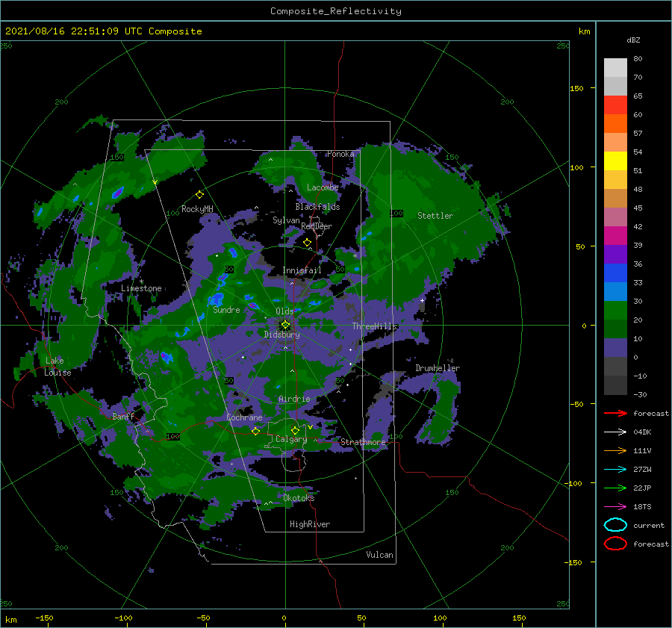Click the Ponoka town label

pyautogui.click(x=340, y=154)
